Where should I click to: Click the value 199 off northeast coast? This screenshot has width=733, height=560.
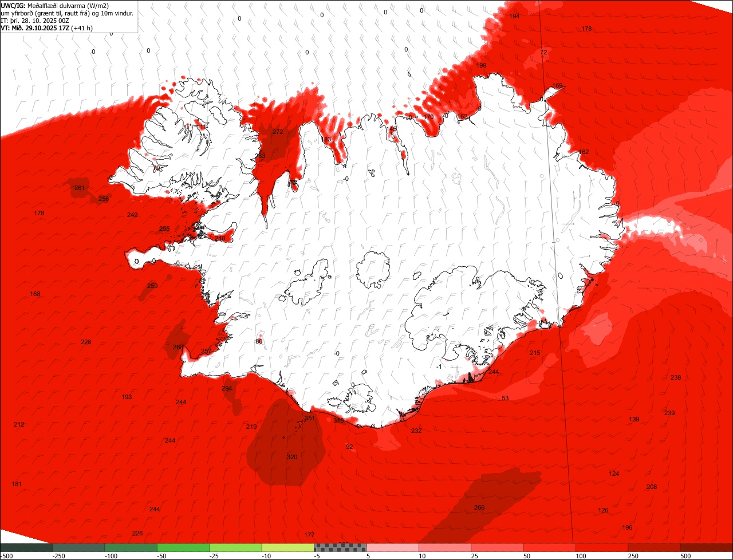pos(481,65)
